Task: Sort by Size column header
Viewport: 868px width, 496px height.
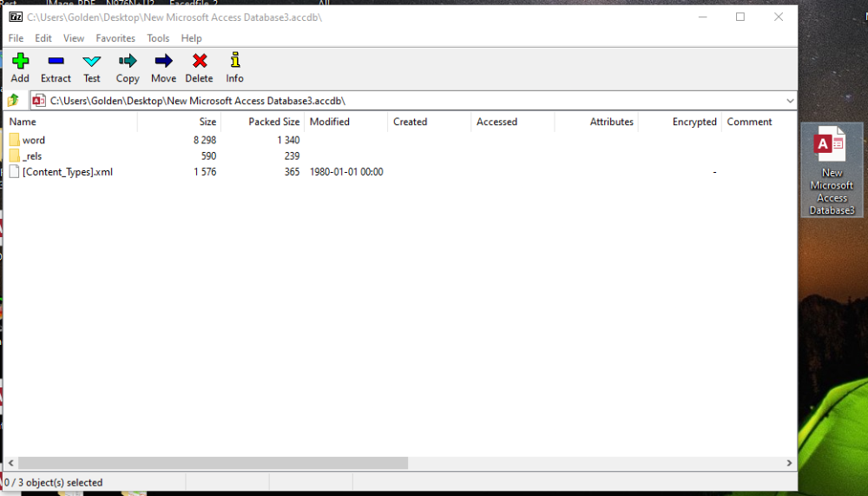Action: click(x=179, y=122)
